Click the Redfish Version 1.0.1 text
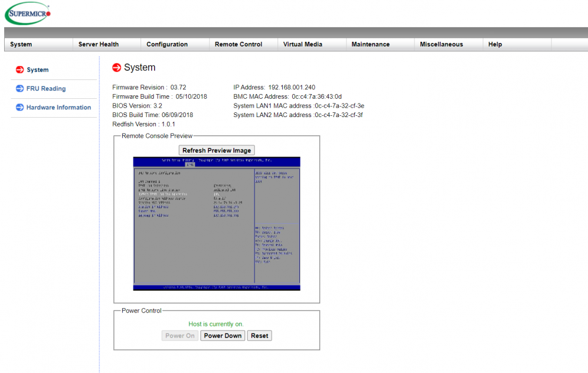This screenshot has width=588, height=373. (143, 124)
